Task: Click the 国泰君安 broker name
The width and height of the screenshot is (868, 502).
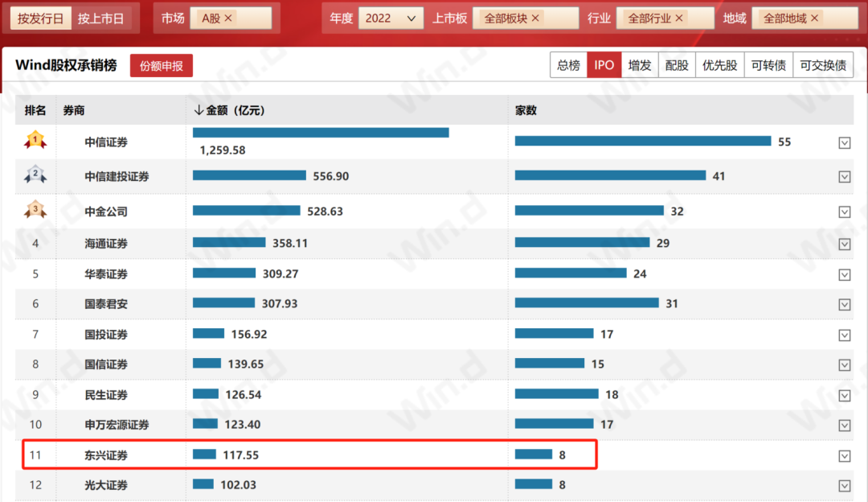Action: [x=106, y=304]
